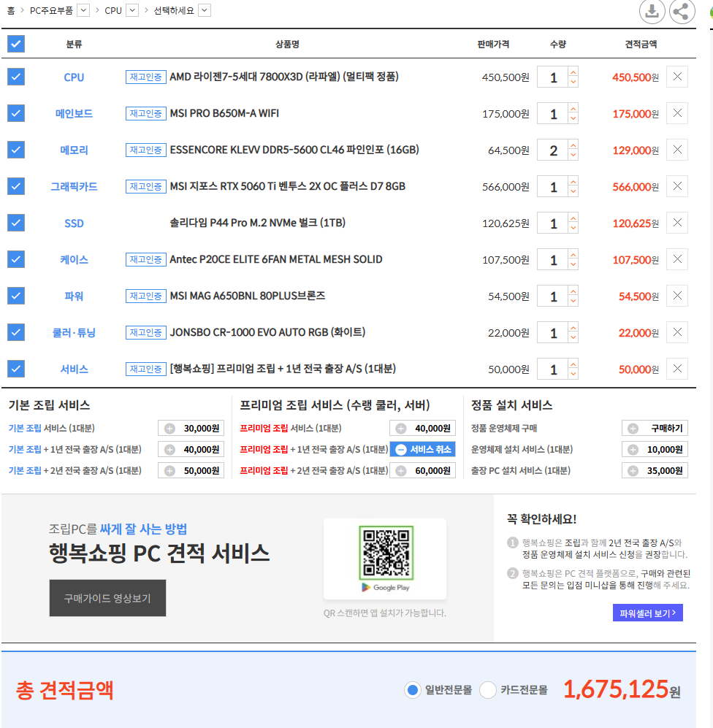Delete the 그래픽카드 row using X
Viewport: 713px width, 728px height.
pyautogui.click(x=677, y=186)
